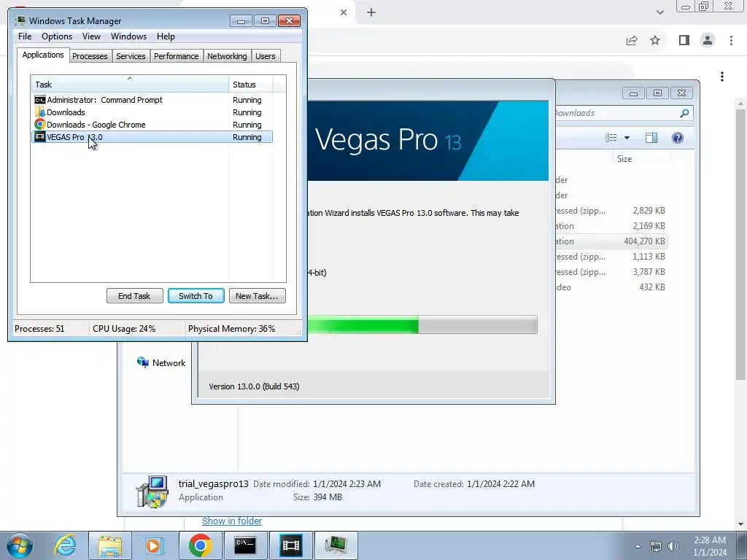Switch to the Services tab
The width and height of the screenshot is (747, 560).
pyautogui.click(x=131, y=56)
